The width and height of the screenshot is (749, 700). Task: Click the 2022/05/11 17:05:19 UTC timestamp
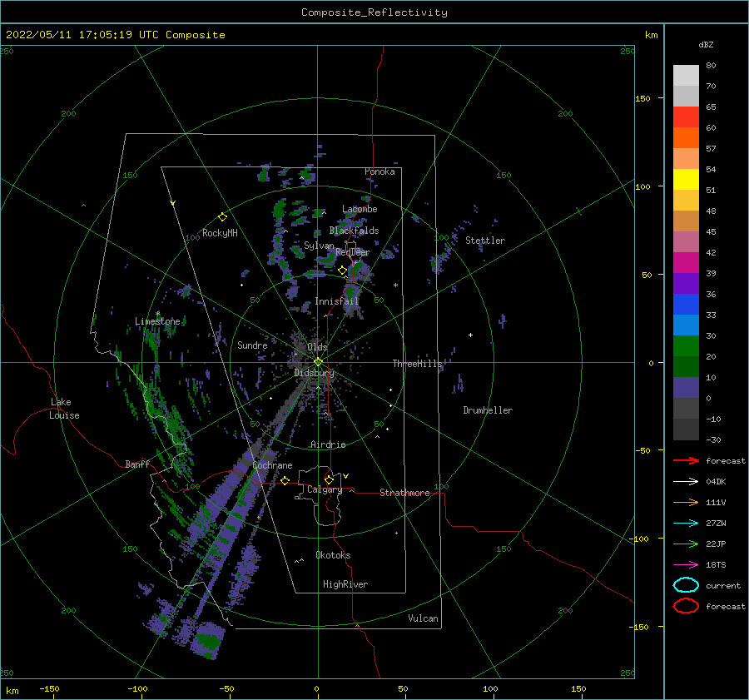82,35
